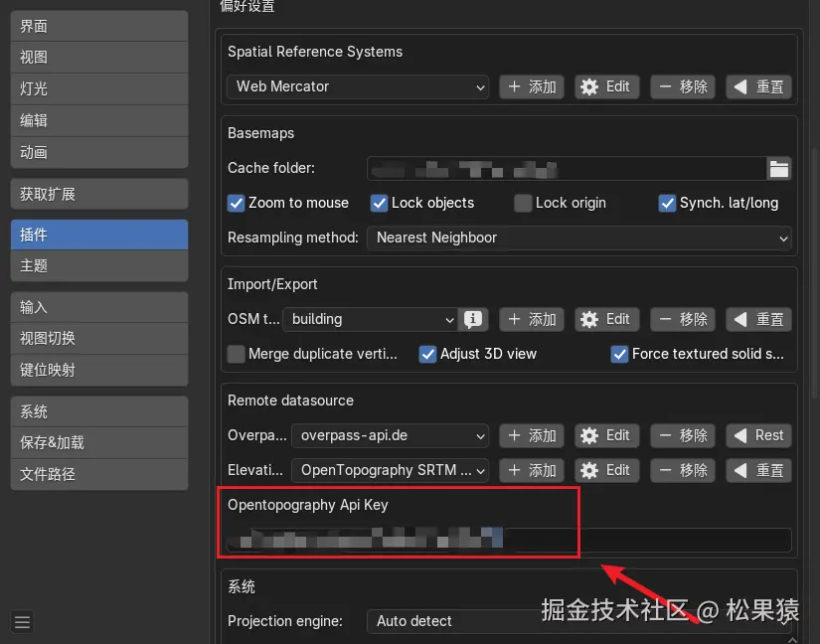Click the Opentopography Api Key field
This screenshot has height=644, width=820.
(x=509, y=540)
